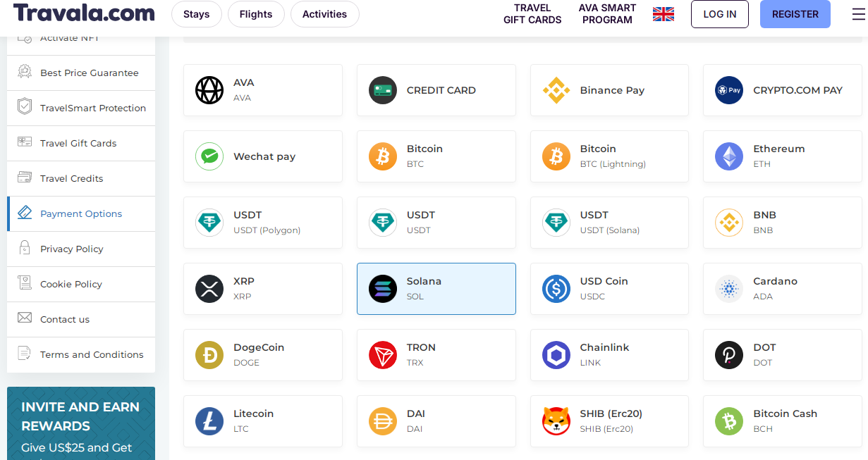Click the TRON TRX red icon
This screenshot has height=460, width=868.
point(383,355)
